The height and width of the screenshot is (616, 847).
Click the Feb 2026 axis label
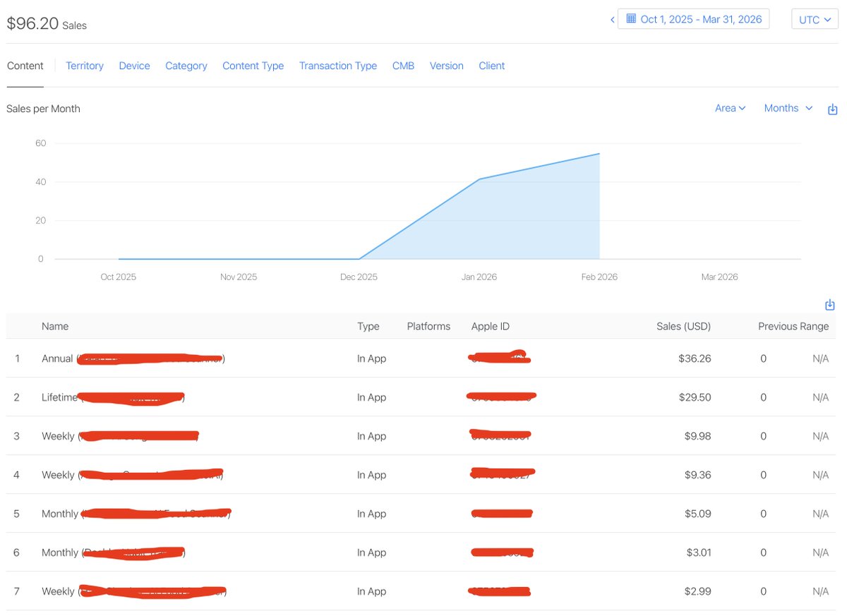(x=599, y=277)
